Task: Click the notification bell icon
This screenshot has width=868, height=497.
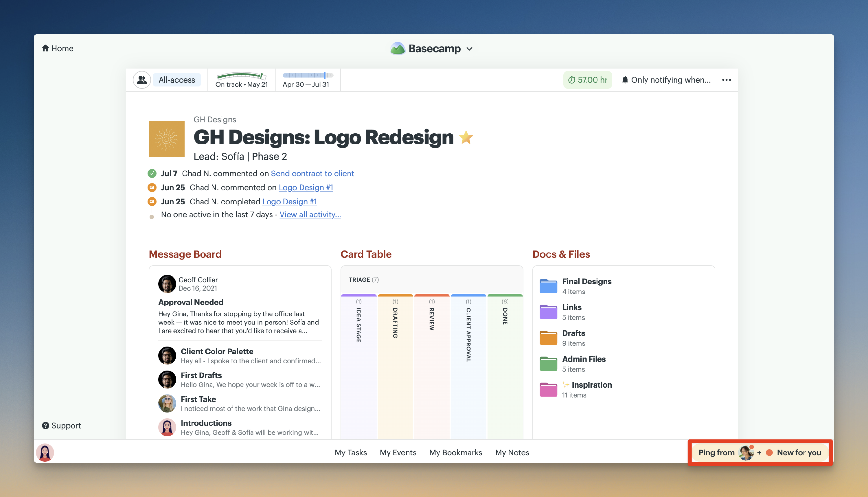Action: click(x=625, y=80)
